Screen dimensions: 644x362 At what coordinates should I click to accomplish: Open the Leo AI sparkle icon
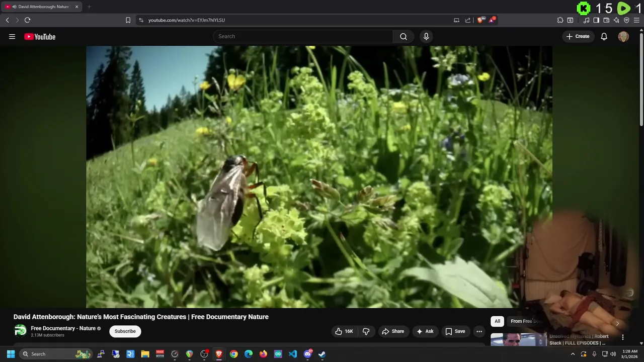616,20
